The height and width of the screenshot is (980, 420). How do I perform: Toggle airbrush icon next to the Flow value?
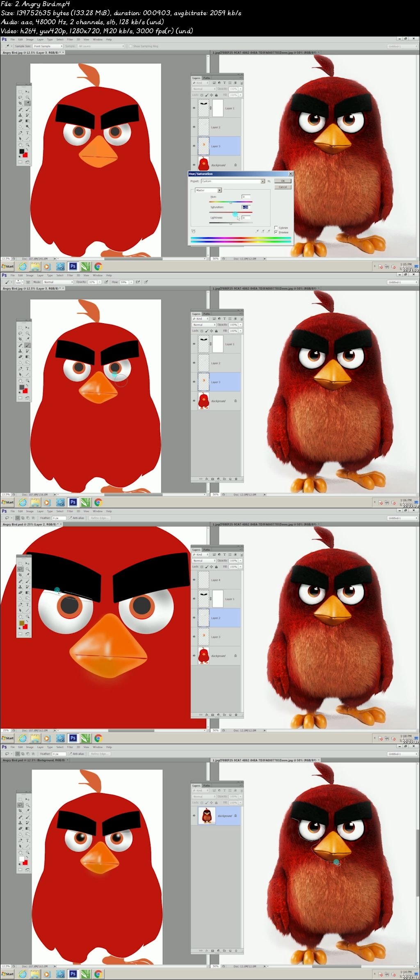pos(138,282)
